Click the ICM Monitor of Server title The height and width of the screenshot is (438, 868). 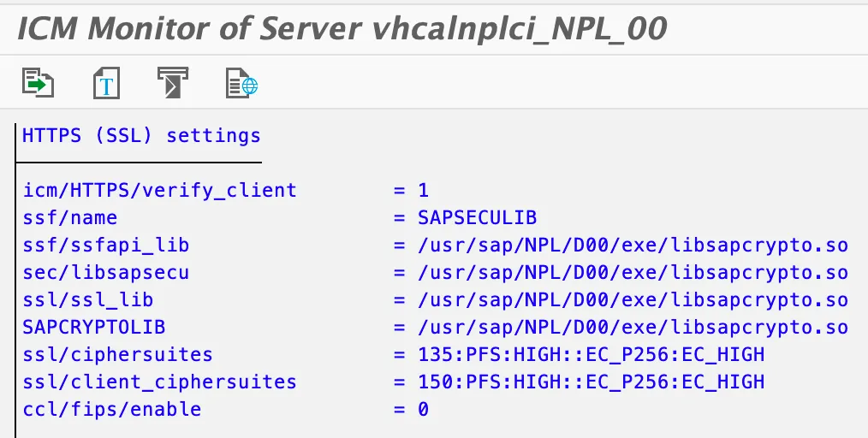342,30
